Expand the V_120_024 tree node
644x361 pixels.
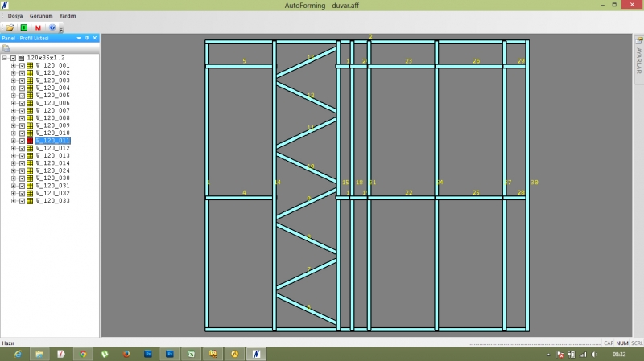pos(14,171)
